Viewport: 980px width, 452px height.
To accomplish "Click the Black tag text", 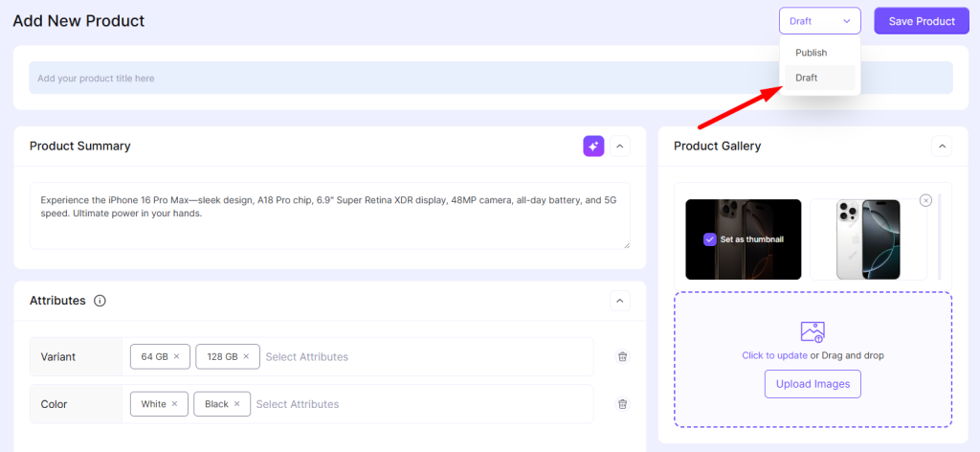I will (x=217, y=404).
